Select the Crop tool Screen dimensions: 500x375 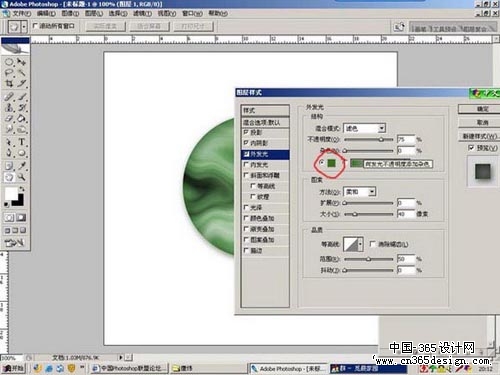[x=9, y=83]
